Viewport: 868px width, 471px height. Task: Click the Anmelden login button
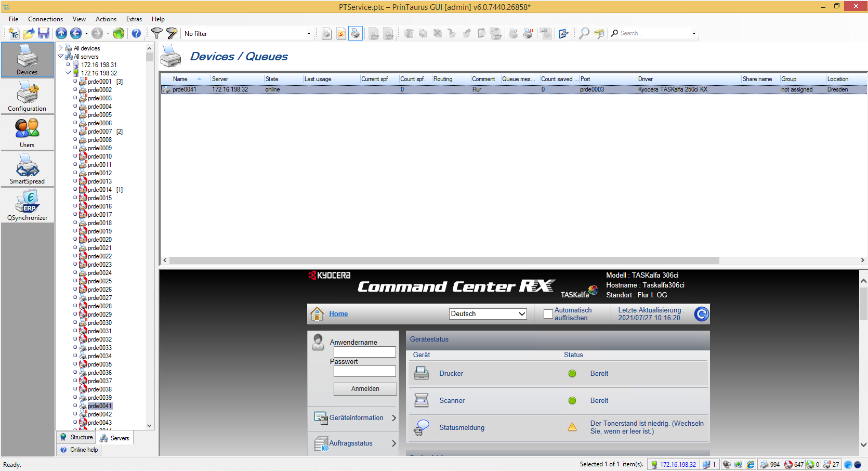click(365, 389)
